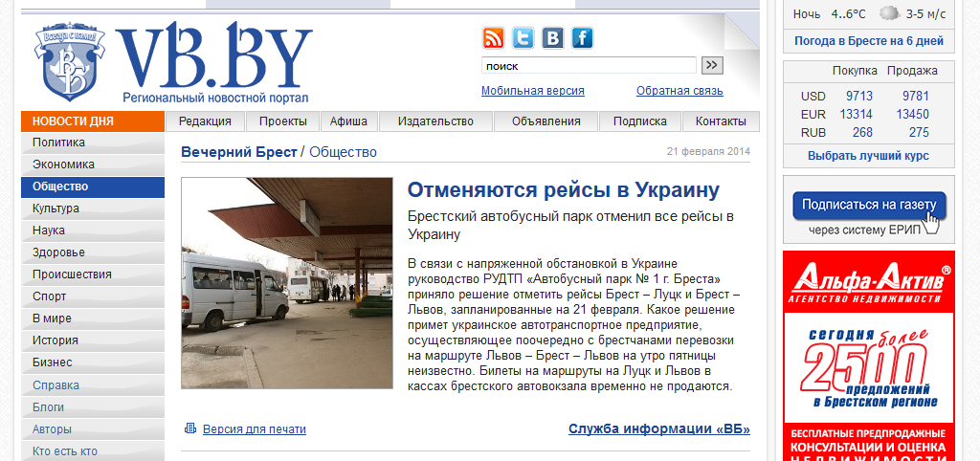Open the Редакция menu tab
This screenshot has width=980, height=461.
[x=205, y=121]
